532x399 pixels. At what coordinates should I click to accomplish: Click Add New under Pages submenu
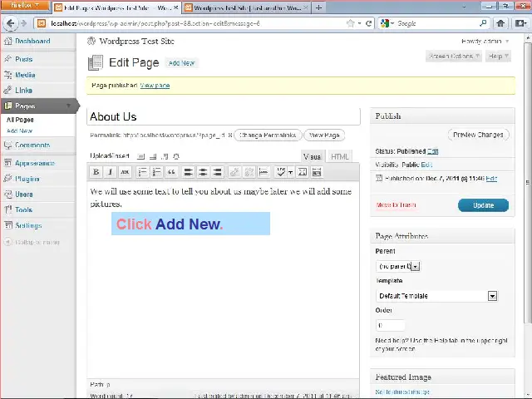click(19, 131)
